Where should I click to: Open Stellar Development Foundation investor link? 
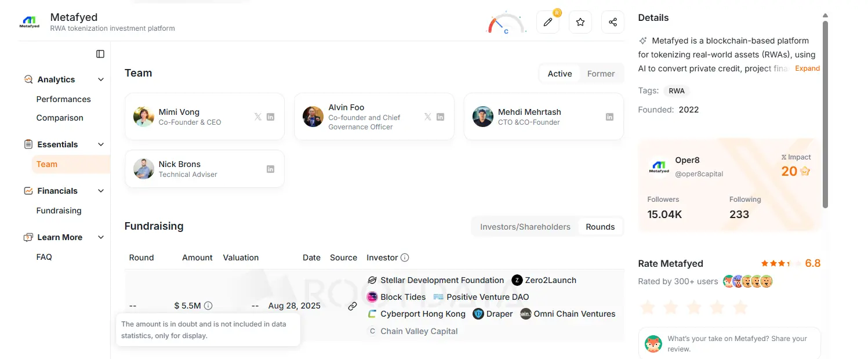(436, 280)
